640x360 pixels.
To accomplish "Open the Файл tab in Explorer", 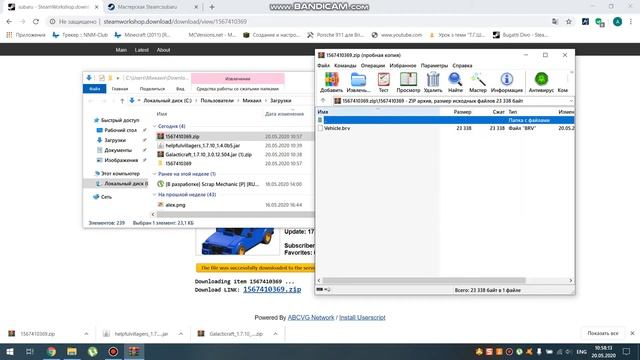I will pos(95,89).
